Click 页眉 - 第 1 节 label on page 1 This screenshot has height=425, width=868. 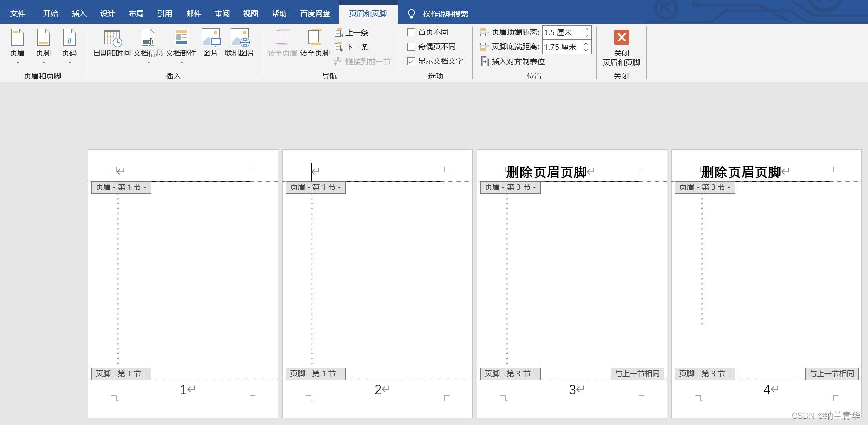(x=121, y=187)
